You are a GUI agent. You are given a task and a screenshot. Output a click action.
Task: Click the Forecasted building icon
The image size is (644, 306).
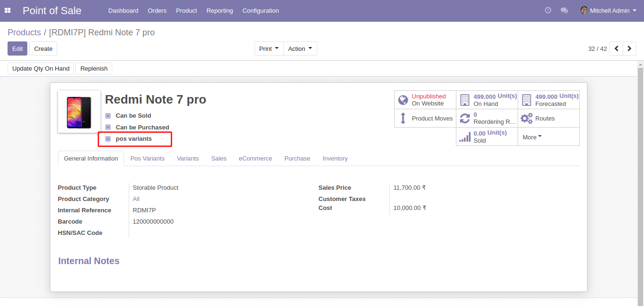[527, 100]
